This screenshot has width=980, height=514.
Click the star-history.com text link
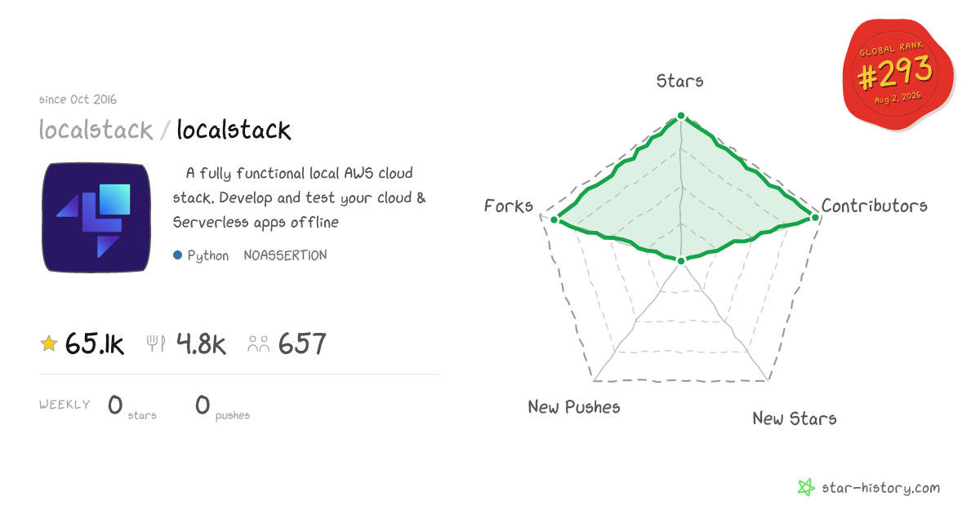click(881, 488)
